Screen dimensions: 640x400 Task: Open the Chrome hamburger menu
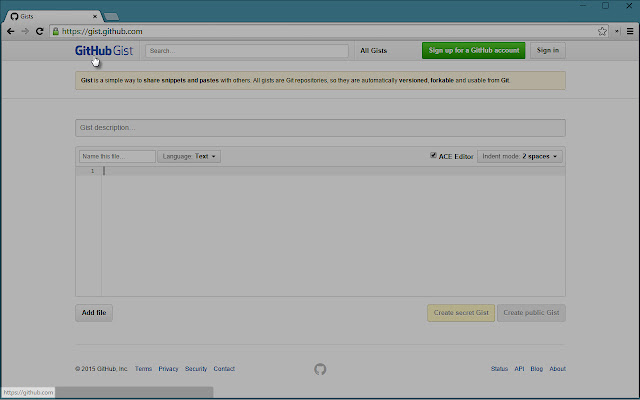[x=630, y=31]
